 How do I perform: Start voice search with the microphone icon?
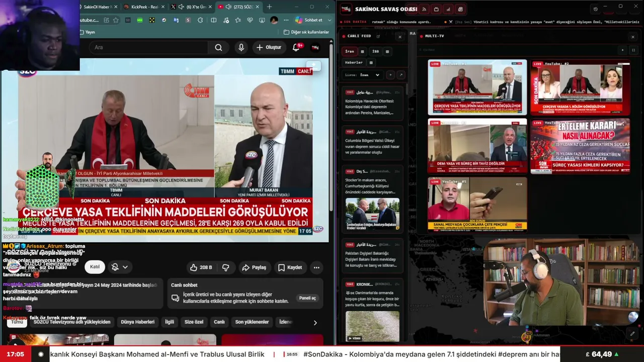coord(242,47)
